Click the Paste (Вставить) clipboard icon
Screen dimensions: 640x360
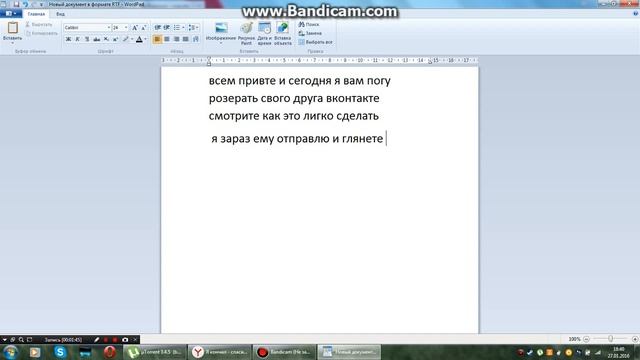click(x=13, y=28)
